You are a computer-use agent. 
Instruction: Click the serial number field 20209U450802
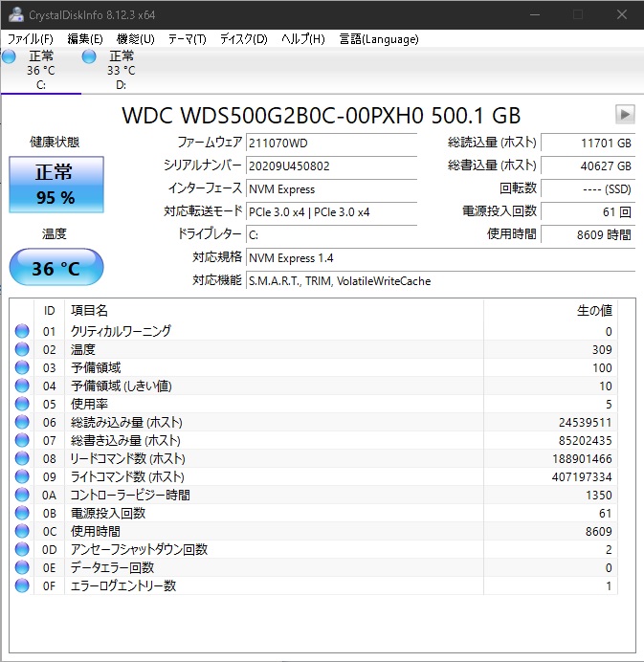[x=331, y=165]
